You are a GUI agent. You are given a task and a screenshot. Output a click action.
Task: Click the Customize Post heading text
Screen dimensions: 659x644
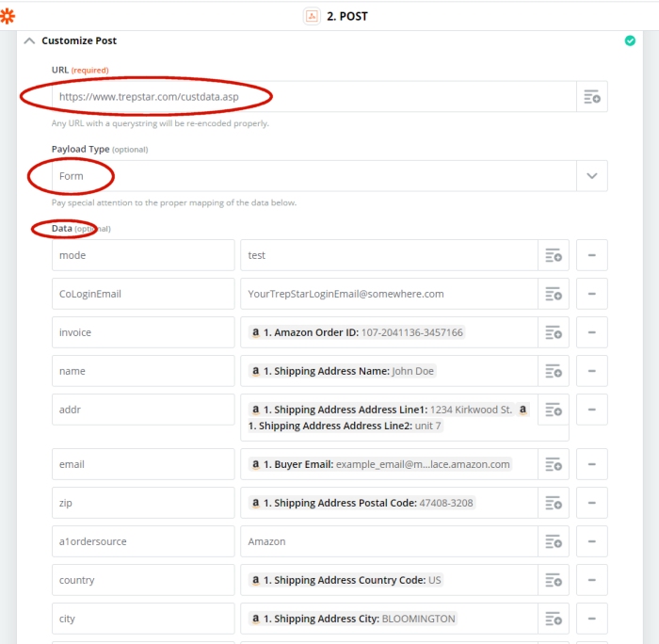click(79, 40)
